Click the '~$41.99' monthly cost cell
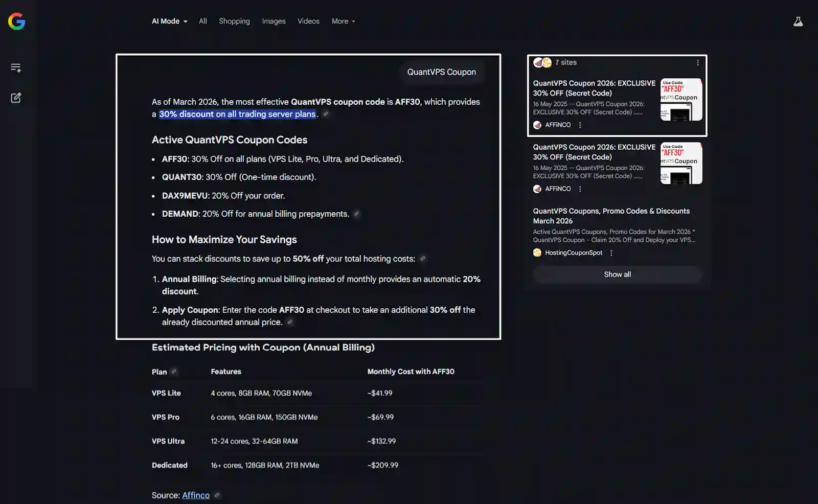818x504 pixels. click(380, 393)
